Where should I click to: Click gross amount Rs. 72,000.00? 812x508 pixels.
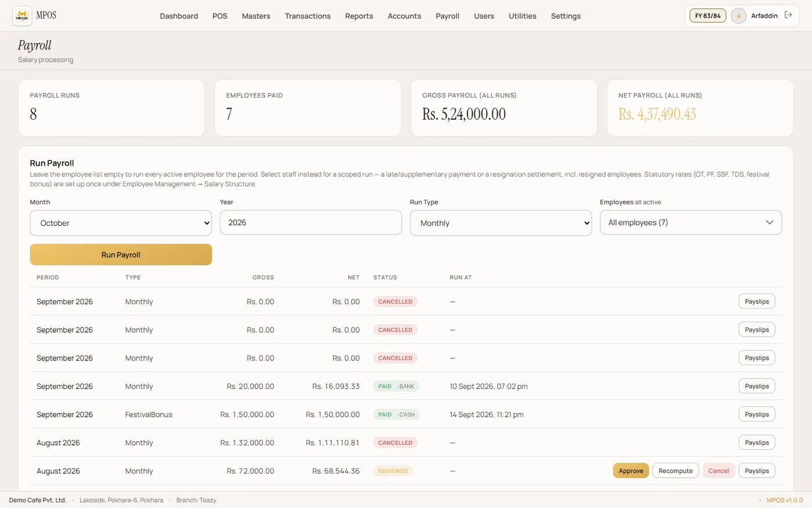(251, 471)
